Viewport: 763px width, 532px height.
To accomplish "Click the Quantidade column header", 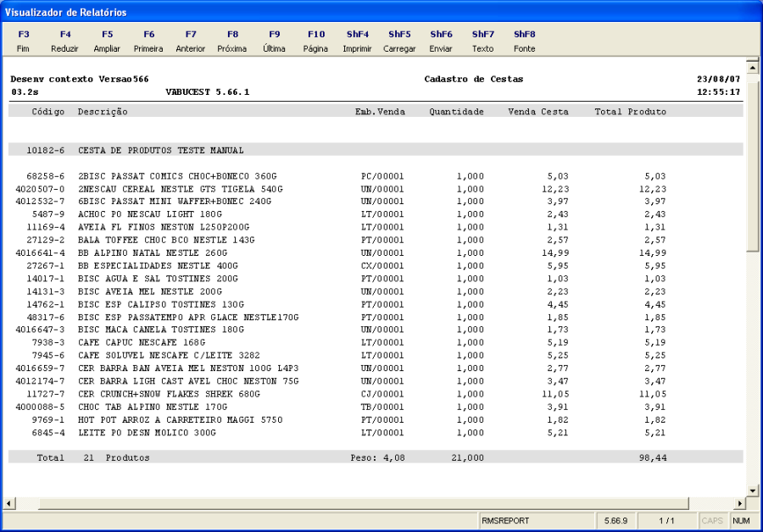I will pyautogui.click(x=456, y=111).
